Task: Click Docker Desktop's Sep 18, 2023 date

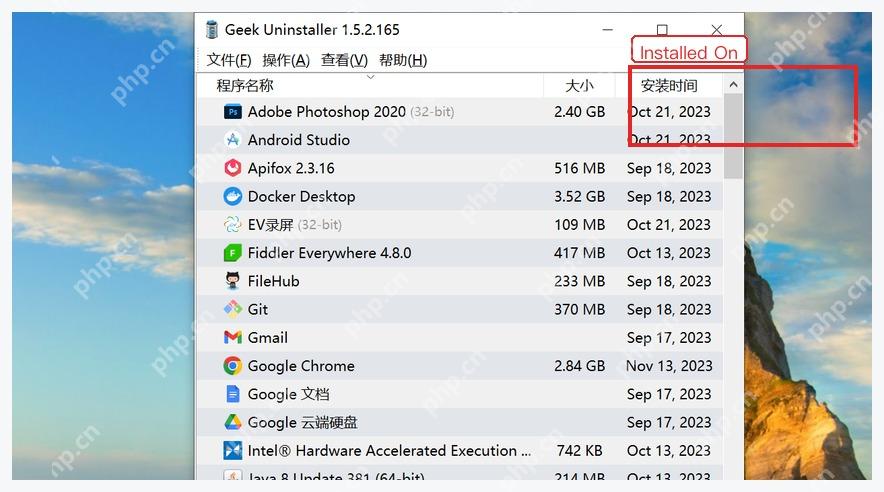Action: 669,196
